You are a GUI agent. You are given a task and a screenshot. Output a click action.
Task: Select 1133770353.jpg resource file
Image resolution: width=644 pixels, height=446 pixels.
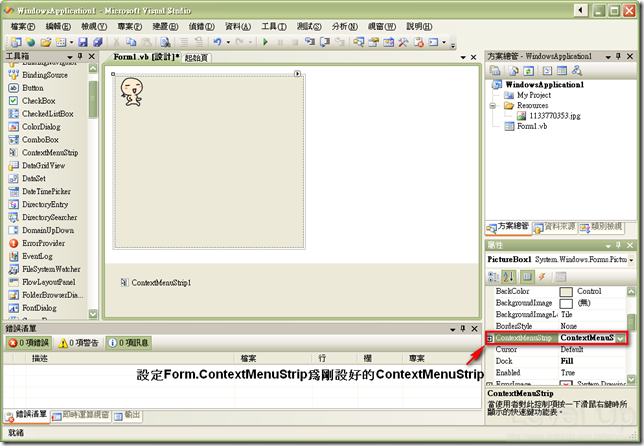pyautogui.click(x=554, y=116)
